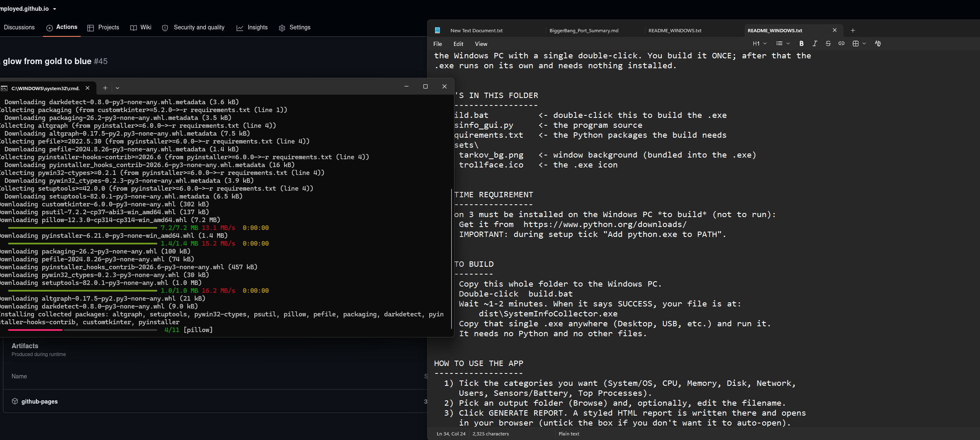Switch to New Text Document.txt tab
Image resolution: width=980 pixels, height=440 pixels.
(x=476, y=31)
